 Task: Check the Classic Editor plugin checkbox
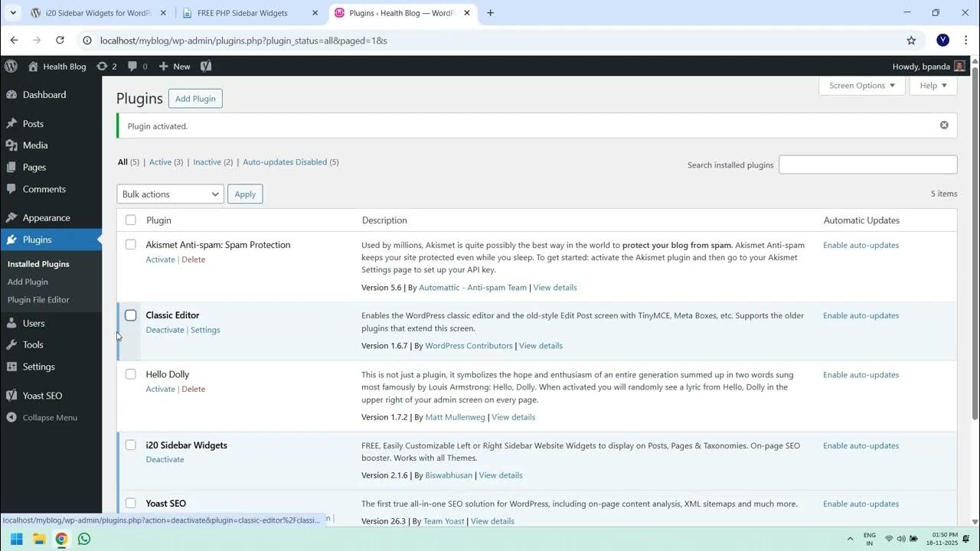coord(130,315)
